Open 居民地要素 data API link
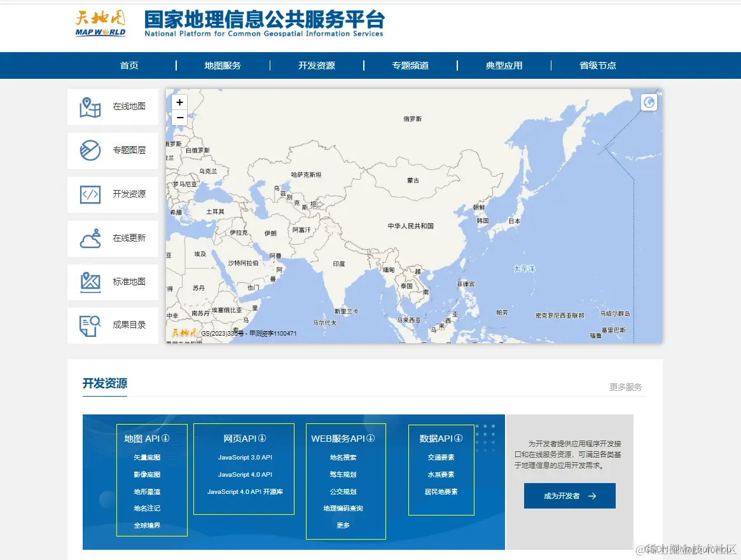Screen dimensions: 741x560 tap(441, 491)
